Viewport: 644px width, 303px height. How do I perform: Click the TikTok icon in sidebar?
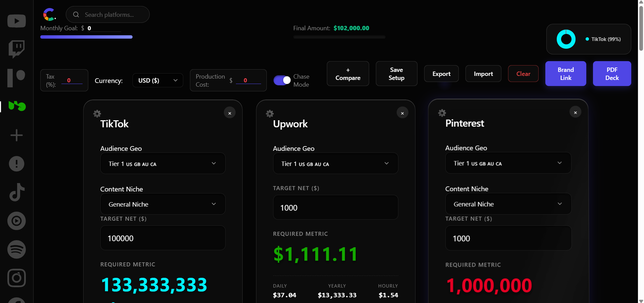coord(17,192)
